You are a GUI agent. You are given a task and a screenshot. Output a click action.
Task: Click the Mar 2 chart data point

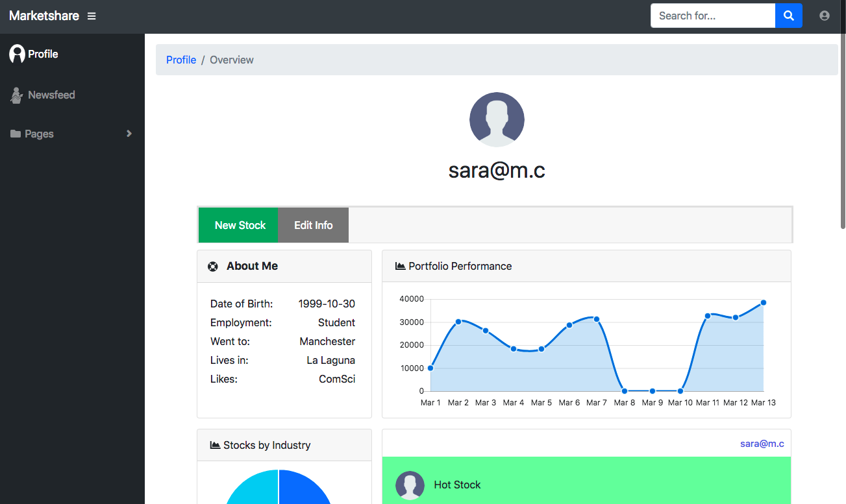tap(458, 322)
